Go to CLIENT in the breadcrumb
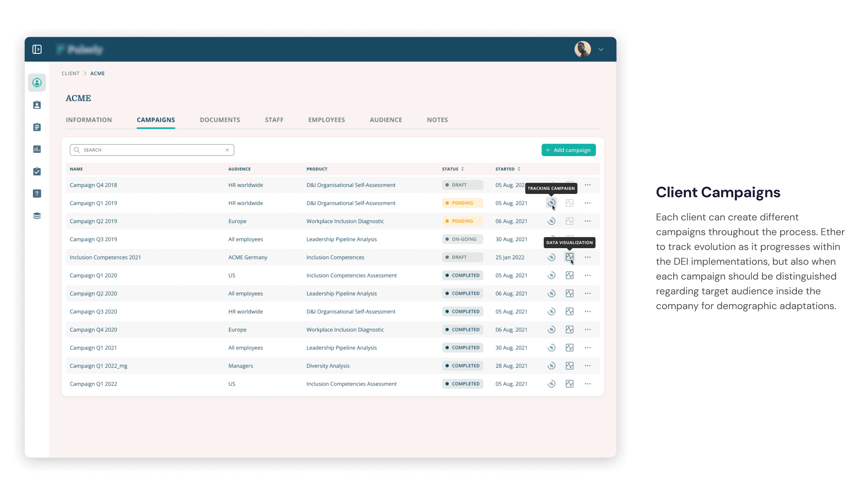This screenshot has width=868, height=495. click(70, 73)
